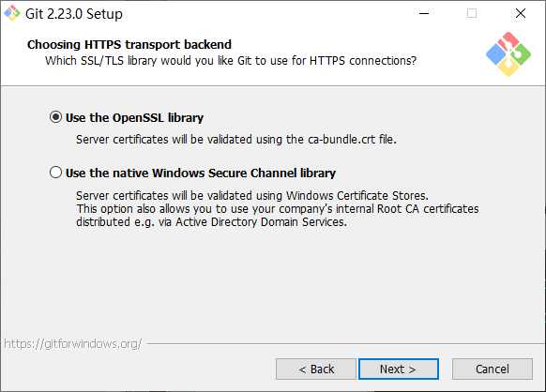Click the Windows Certificate Stores description line

252,196
